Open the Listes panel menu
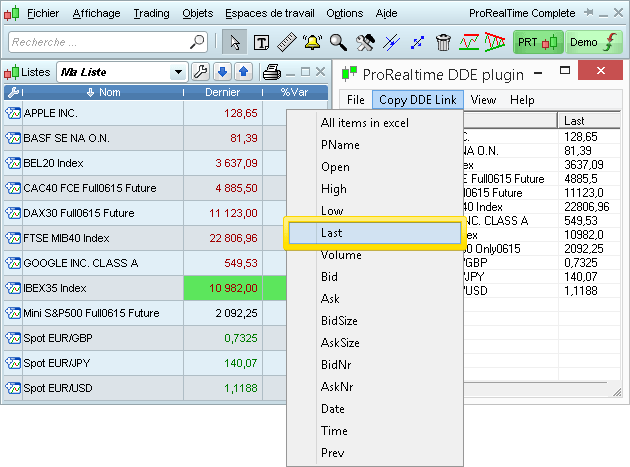630x467 pixels. pyautogui.click(x=28, y=72)
